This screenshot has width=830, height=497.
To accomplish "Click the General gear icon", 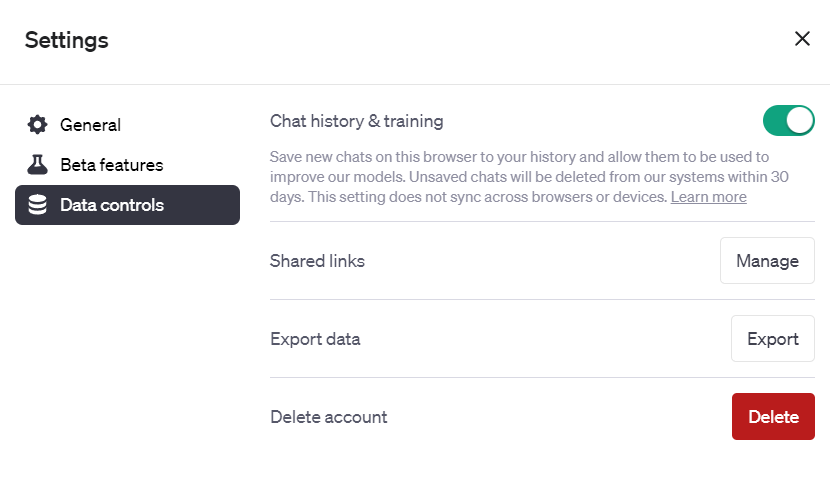I will pyautogui.click(x=37, y=125).
